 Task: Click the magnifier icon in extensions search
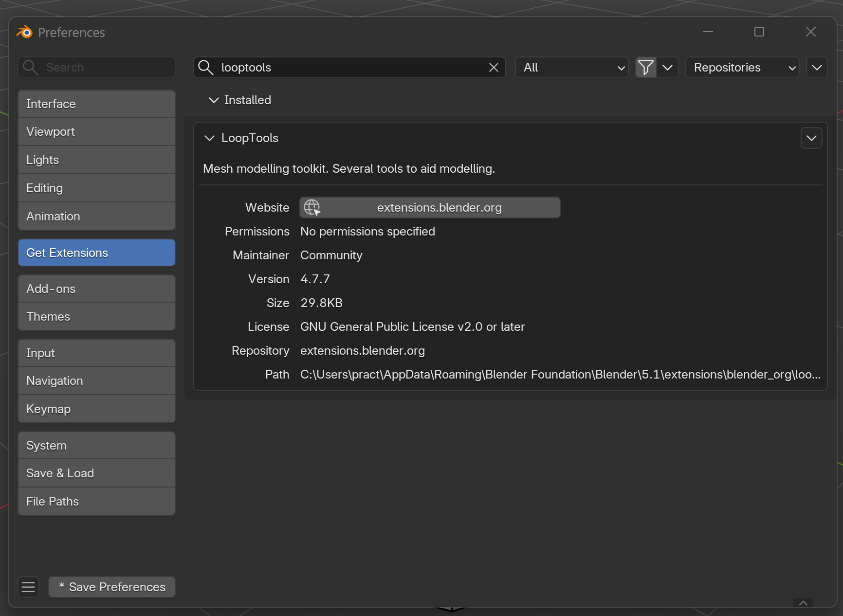coord(205,68)
